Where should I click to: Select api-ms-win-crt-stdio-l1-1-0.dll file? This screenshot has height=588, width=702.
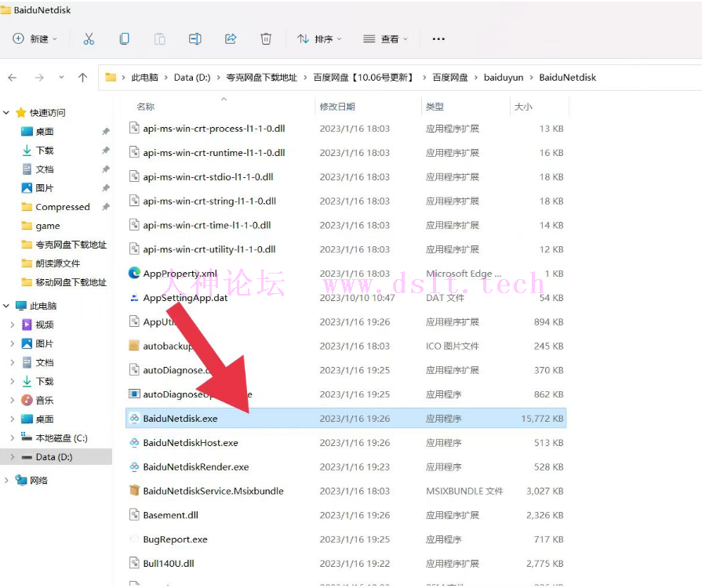coord(346,176)
